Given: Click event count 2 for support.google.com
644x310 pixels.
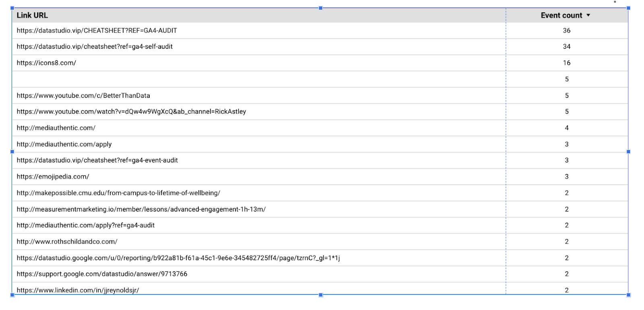Looking at the screenshot, I should (x=567, y=274).
